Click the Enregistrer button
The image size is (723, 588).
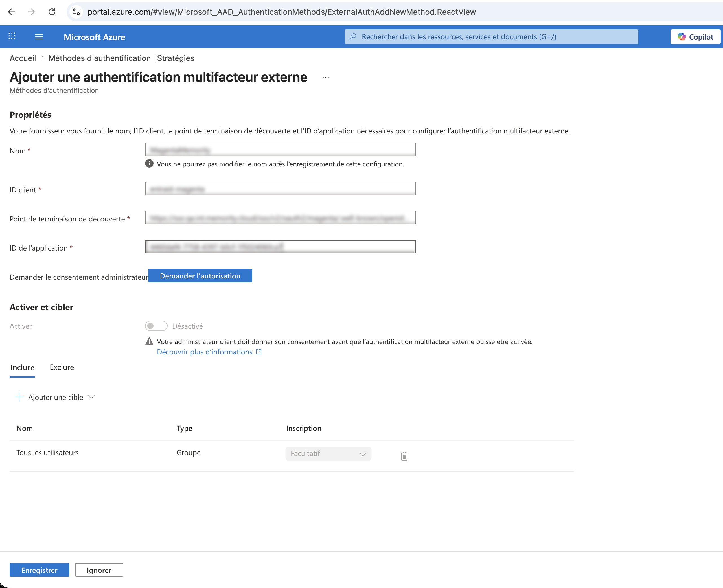pyautogui.click(x=39, y=570)
